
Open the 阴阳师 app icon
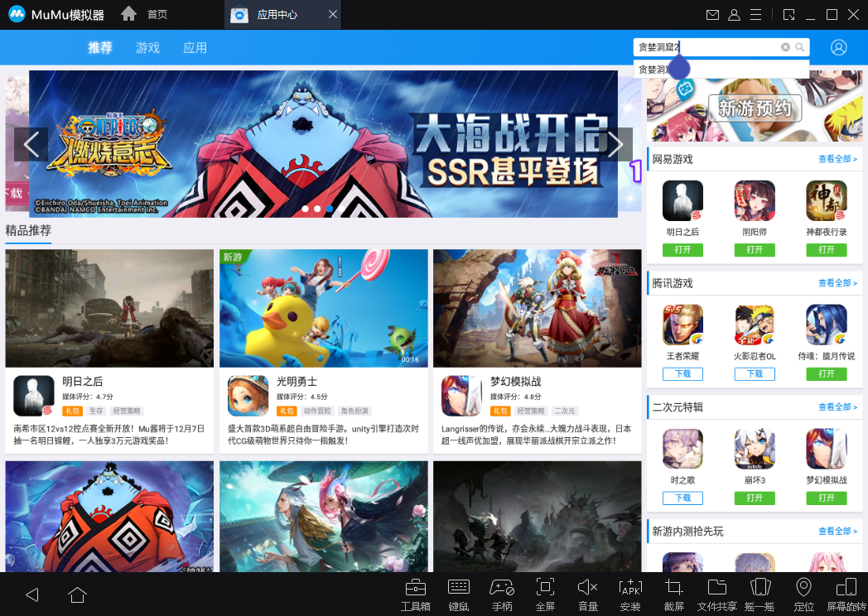(x=755, y=201)
